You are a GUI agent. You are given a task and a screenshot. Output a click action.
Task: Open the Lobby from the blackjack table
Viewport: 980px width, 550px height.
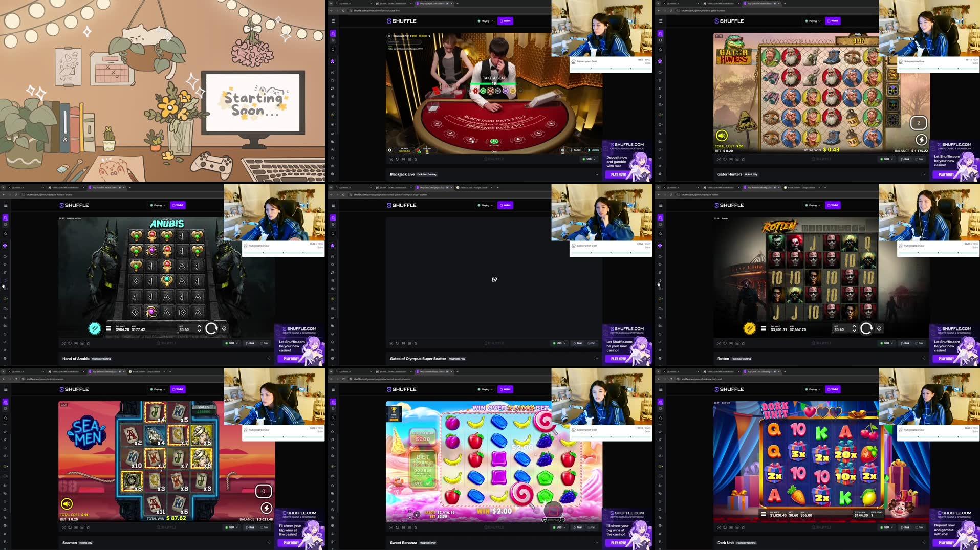coord(593,150)
